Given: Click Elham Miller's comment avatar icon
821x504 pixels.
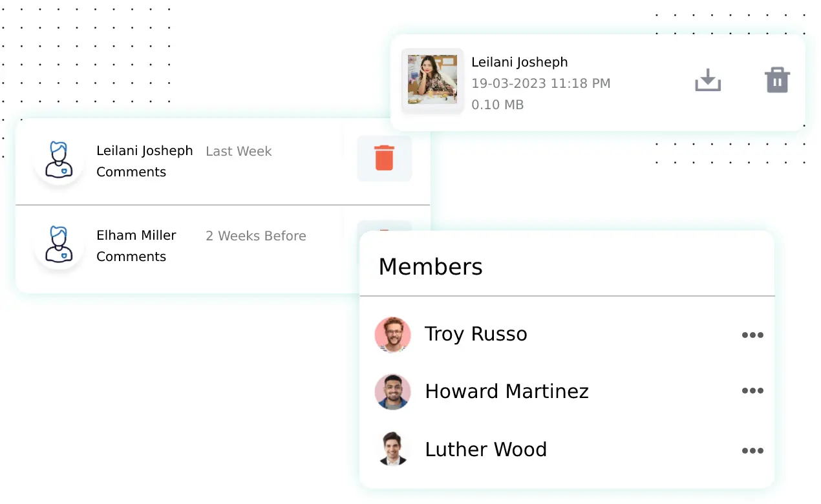Looking at the screenshot, I should pos(59,246).
